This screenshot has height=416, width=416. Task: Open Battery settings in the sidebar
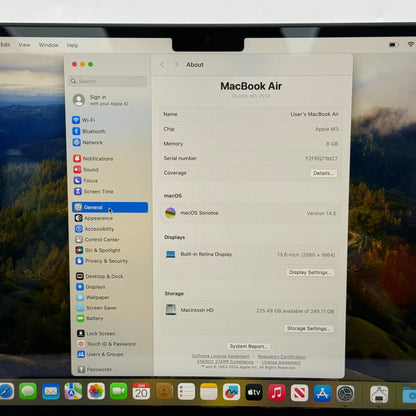click(x=90, y=318)
